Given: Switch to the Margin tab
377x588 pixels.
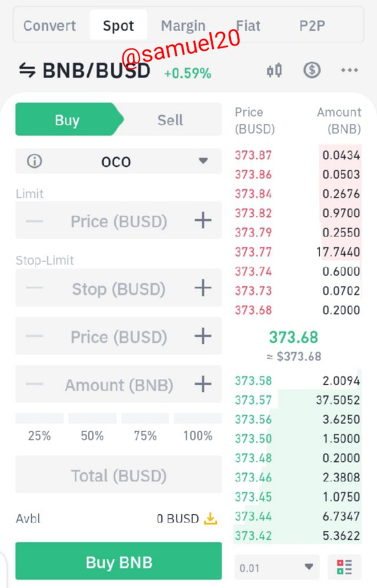Looking at the screenshot, I should coord(183,25).
